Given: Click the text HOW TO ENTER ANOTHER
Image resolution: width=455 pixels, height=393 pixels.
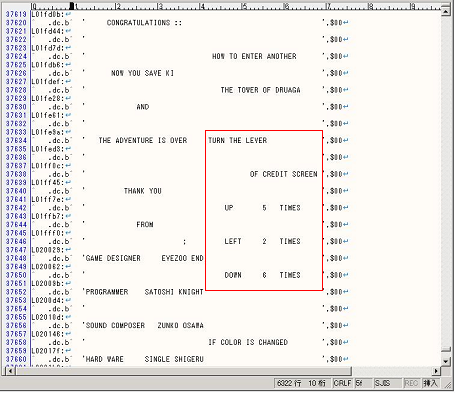Looking at the screenshot, I should [254, 56].
